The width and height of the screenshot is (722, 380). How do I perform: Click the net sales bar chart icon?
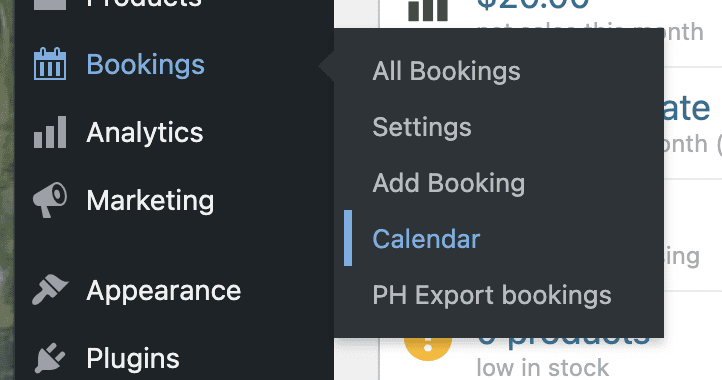tap(428, 10)
